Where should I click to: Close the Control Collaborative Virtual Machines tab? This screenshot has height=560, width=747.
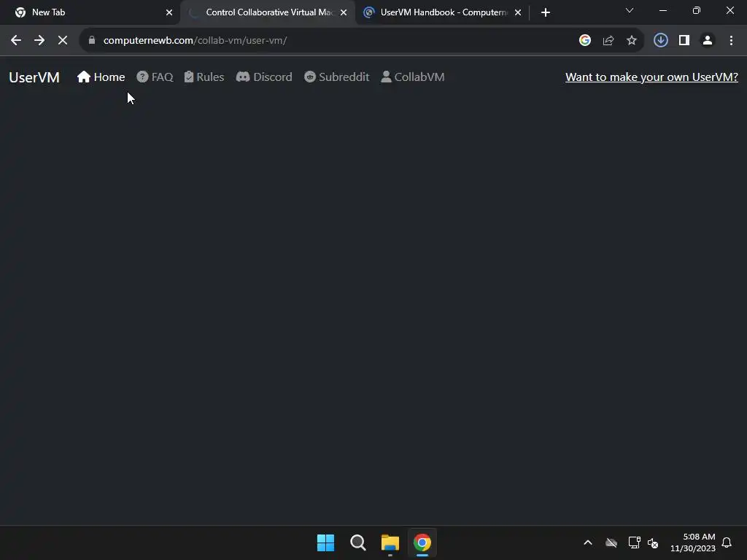344,12
